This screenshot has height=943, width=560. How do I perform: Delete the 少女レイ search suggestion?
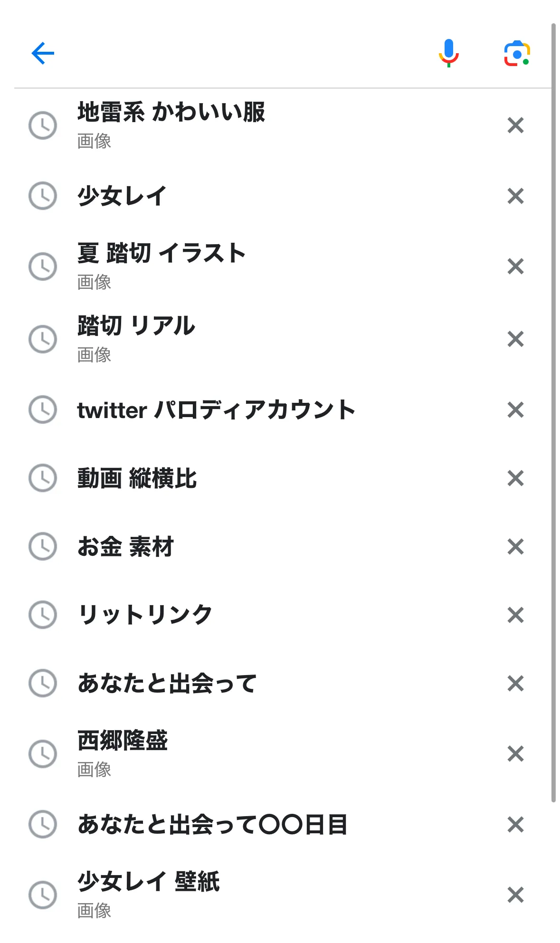tap(515, 196)
